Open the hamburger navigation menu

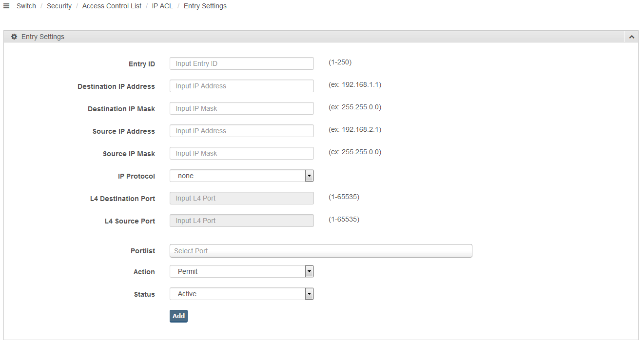(6, 6)
